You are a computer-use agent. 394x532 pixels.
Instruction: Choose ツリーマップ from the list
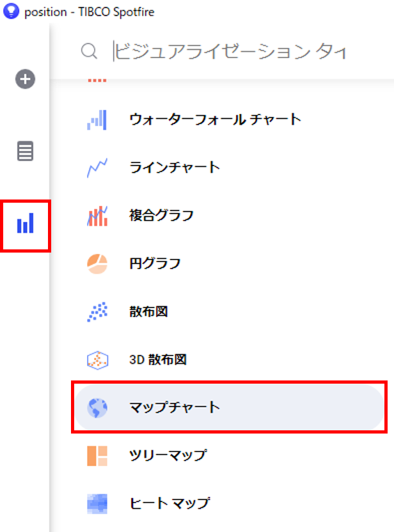pyautogui.click(x=168, y=455)
